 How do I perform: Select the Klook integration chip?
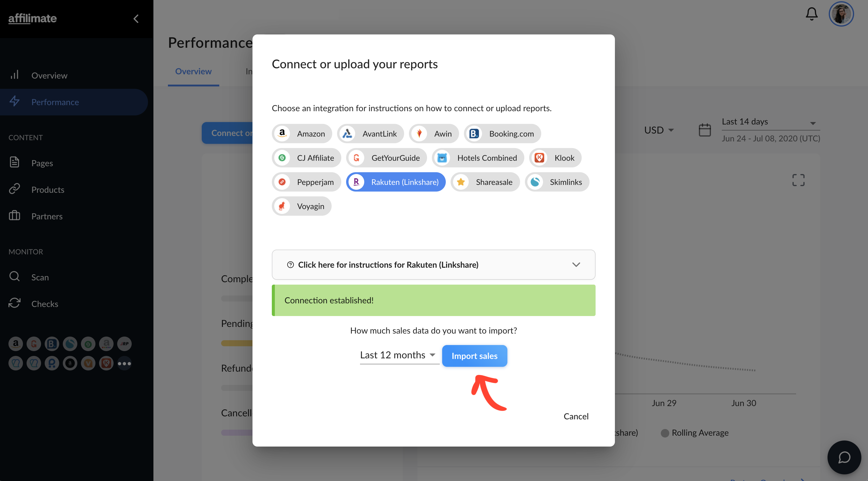click(555, 158)
